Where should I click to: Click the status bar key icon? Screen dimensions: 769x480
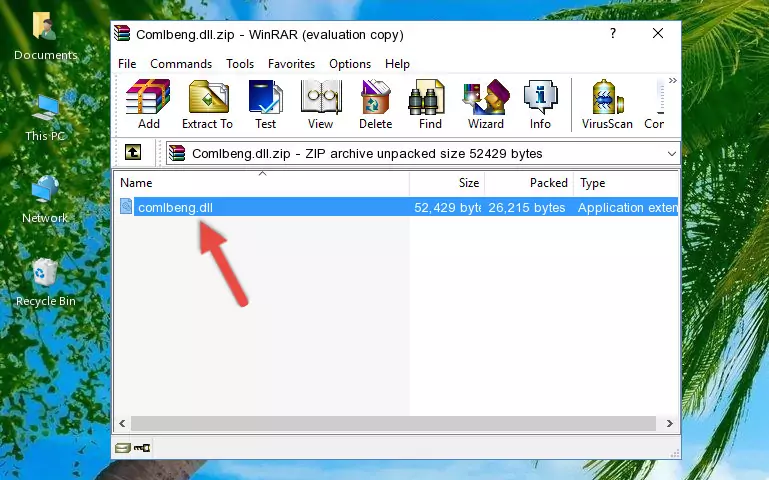142,447
